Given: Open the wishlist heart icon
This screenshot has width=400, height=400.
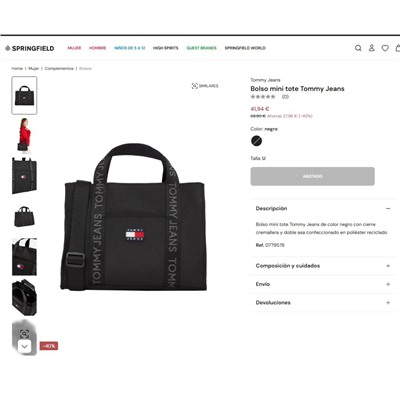Looking at the screenshot, I should click(x=385, y=48).
